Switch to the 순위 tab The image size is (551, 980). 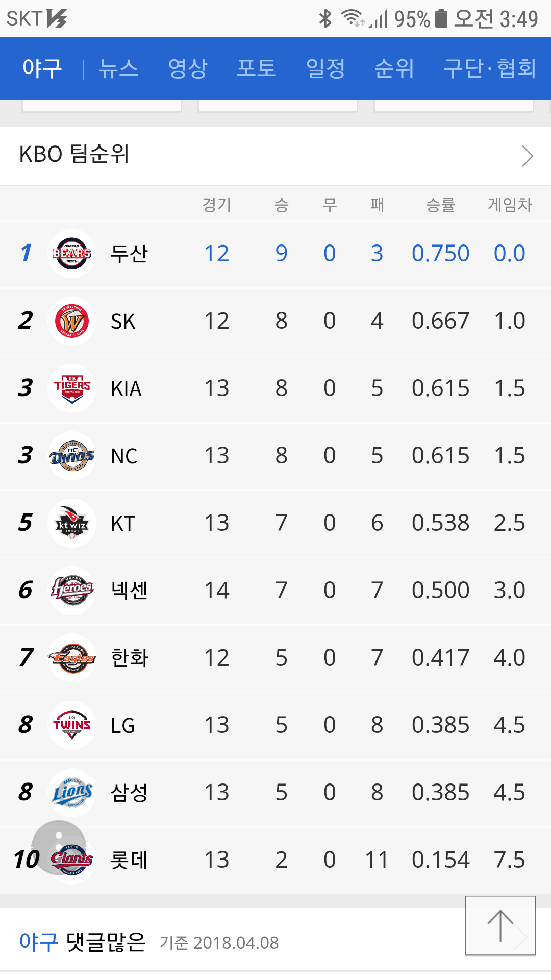394,68
